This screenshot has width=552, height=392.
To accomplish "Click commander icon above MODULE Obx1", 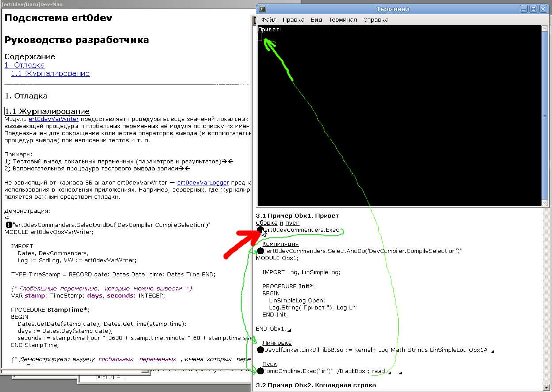I will (x=260, y=251).
